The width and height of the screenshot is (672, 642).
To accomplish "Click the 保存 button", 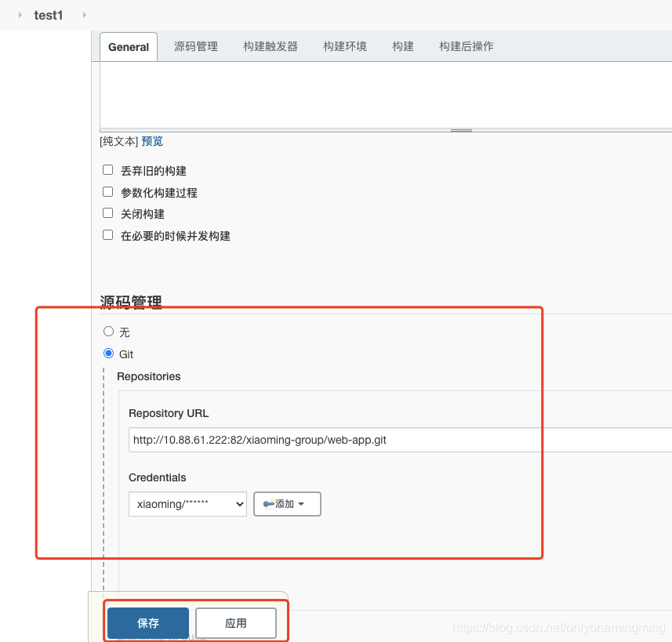I will [148, 622].
